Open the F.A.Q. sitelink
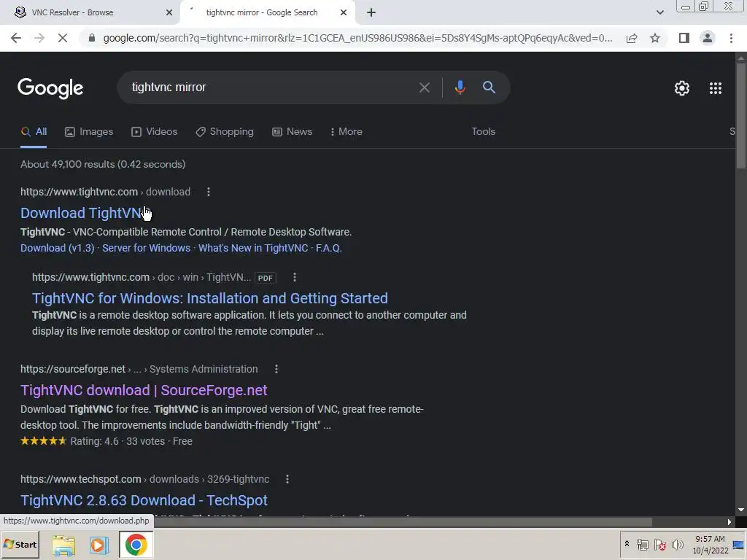 tap(329, 248)
